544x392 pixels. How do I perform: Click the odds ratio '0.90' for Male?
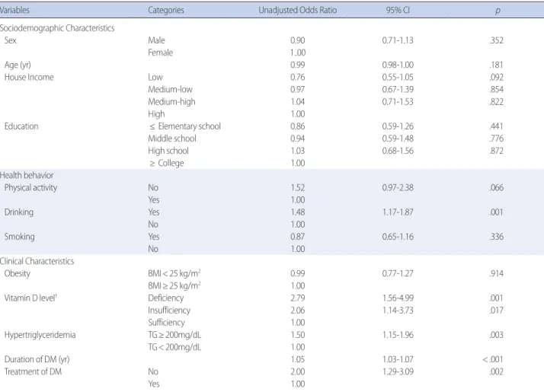pyautogui.click(x=298, y=40)
